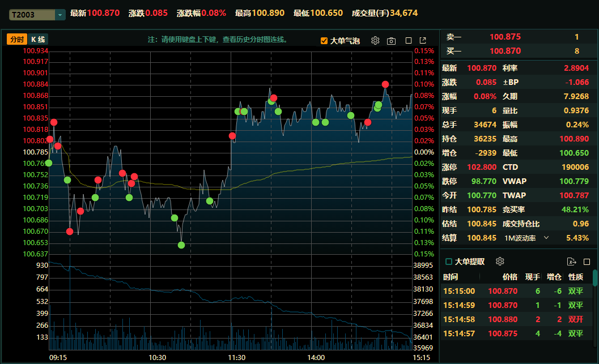Pop out chart into external window
Viewport: 599px width, 364px height.
pyautogui.click(x=423, y=40)
